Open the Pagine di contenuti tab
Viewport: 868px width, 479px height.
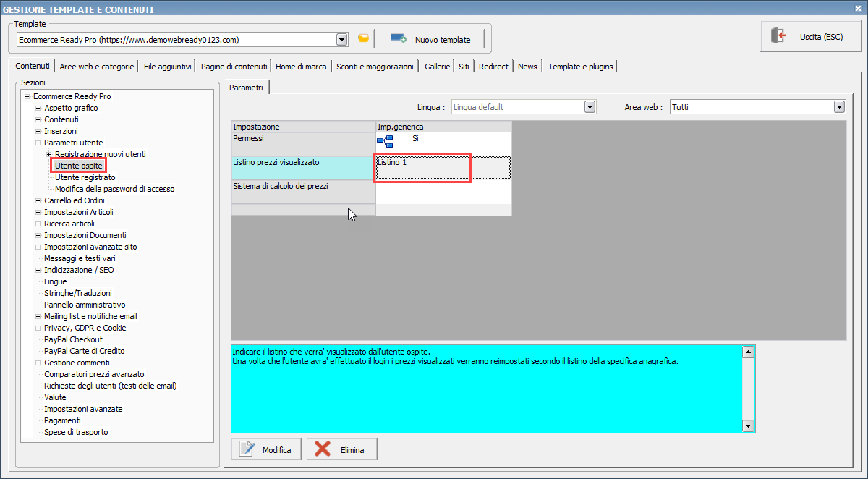(x=234, y=67)
